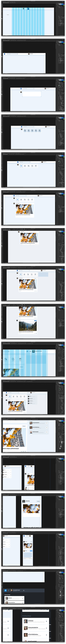Click the Follow button in the zoomed grid-overlay view

click(x=21, y=367)
